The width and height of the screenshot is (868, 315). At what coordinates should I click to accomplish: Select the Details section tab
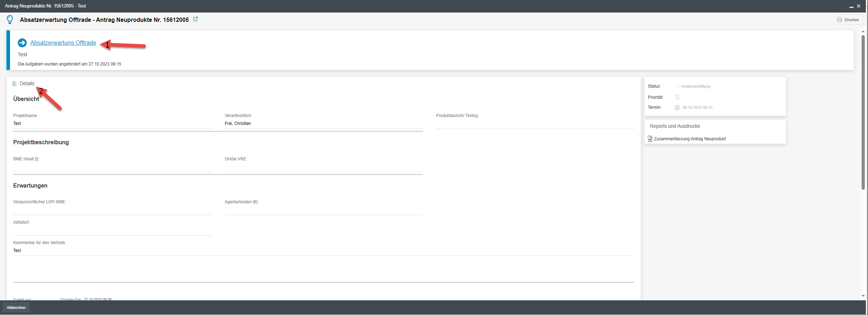[27, 84]
